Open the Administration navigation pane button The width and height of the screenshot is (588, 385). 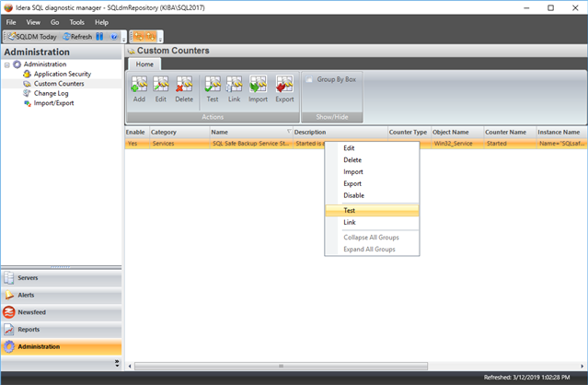point(62,346)
